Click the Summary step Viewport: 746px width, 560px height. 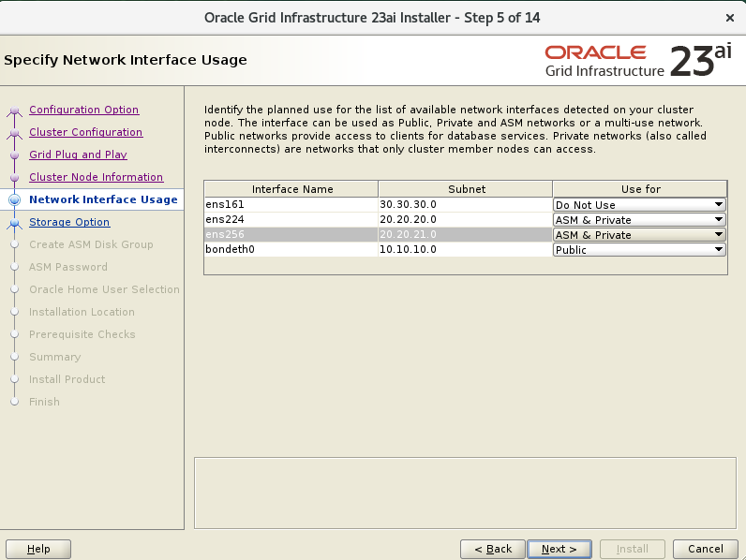click(x=55, y=357)
